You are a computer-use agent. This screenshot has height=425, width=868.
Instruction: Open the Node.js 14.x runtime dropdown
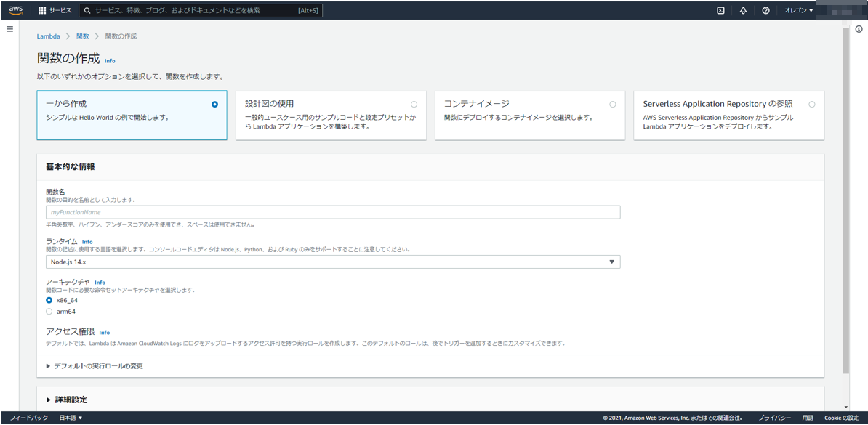click(x=613, y=262)
